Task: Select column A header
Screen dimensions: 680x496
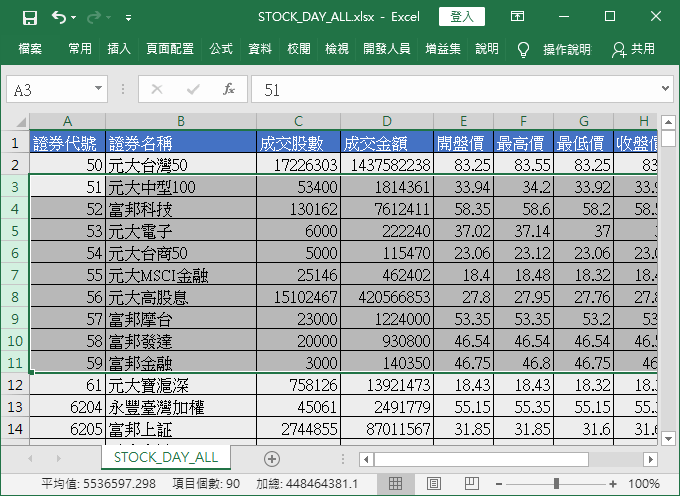Action: (67, 121)
